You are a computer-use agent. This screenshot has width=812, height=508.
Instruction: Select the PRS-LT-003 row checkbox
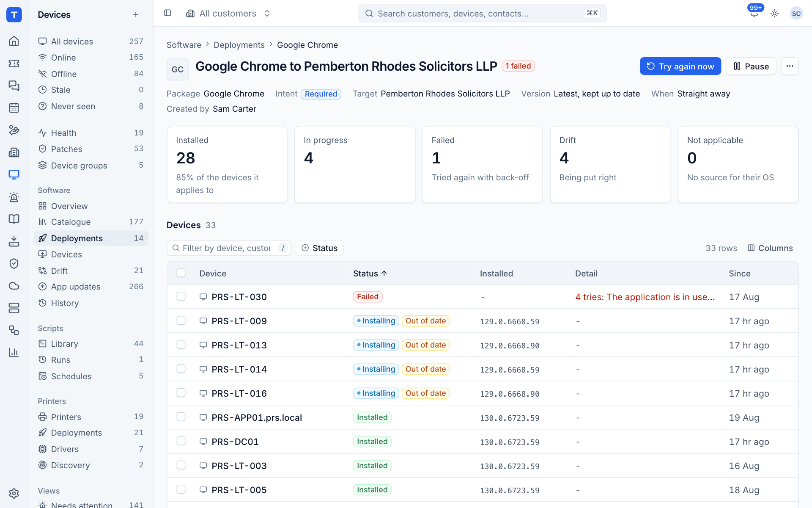click(181, 465)
